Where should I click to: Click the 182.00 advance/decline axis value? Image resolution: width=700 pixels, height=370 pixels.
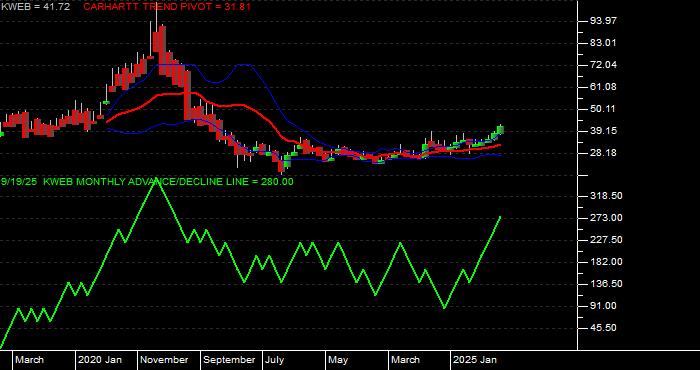click(605, 262)
